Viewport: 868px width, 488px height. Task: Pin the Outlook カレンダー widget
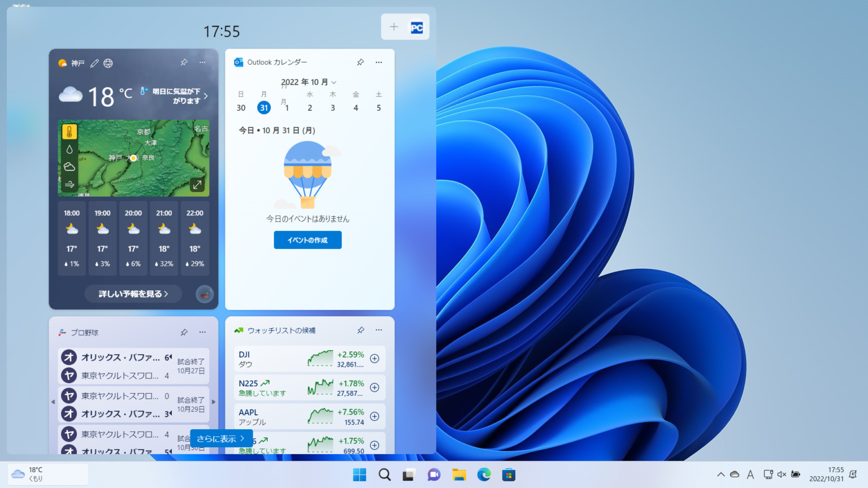coord(360,62)
